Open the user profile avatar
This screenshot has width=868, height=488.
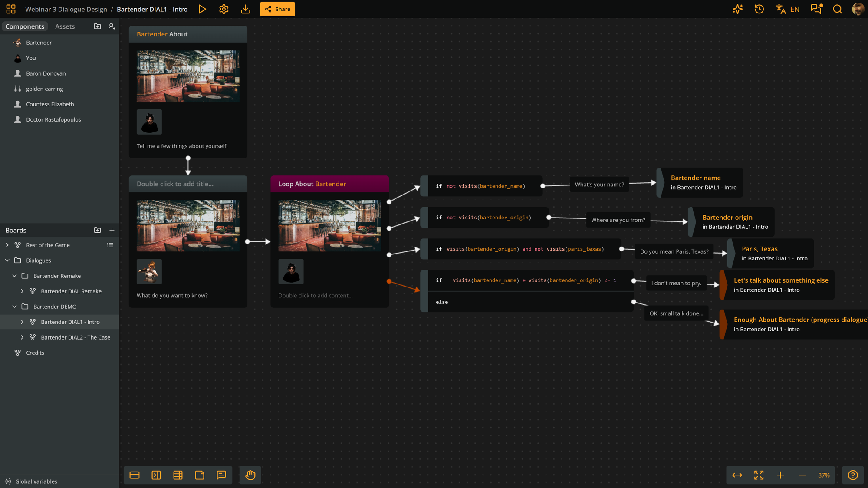coord(858,9)
